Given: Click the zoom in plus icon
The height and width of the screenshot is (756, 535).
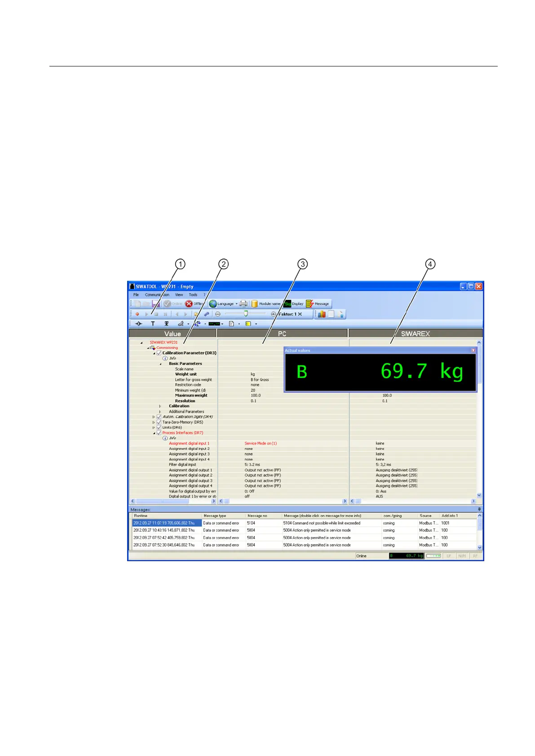Looking at the screenshot, I should point(273,314).
